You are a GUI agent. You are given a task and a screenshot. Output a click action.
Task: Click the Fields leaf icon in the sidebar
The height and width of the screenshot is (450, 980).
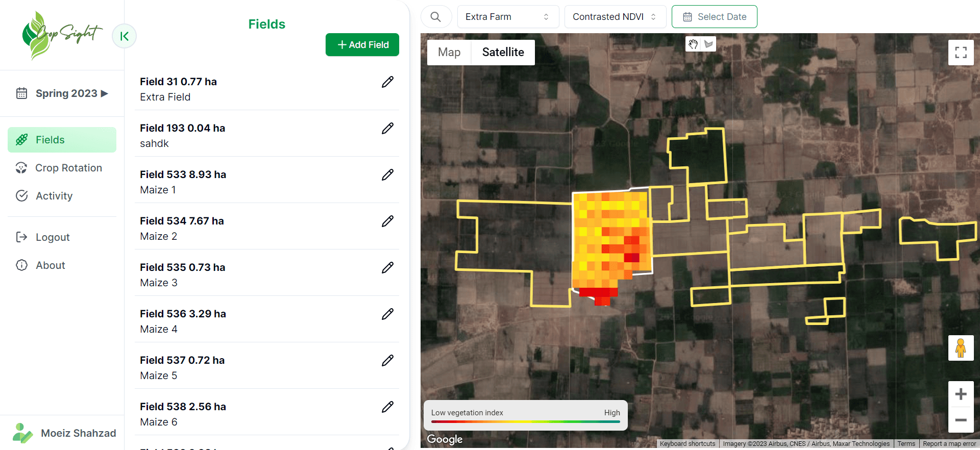(21, 140)
